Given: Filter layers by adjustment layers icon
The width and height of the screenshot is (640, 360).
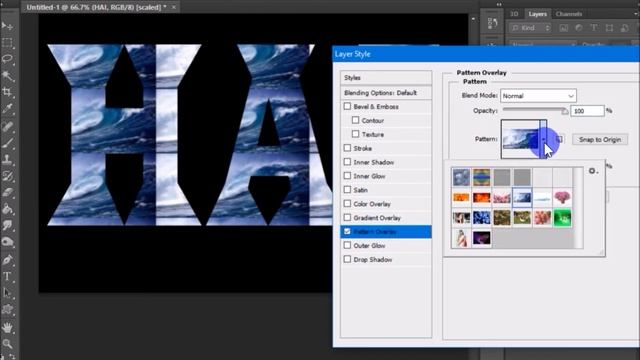Looking at the screenshot, I should click(578, 28).
